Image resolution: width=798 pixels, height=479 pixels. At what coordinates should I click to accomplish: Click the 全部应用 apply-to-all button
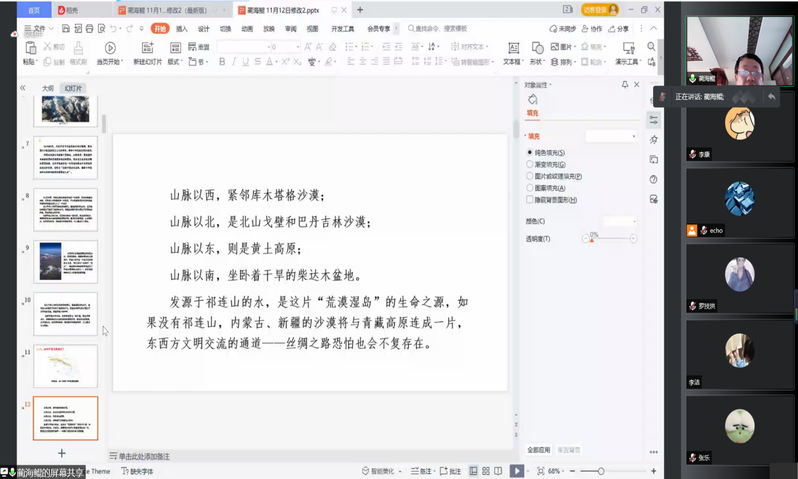pos(539,450)
